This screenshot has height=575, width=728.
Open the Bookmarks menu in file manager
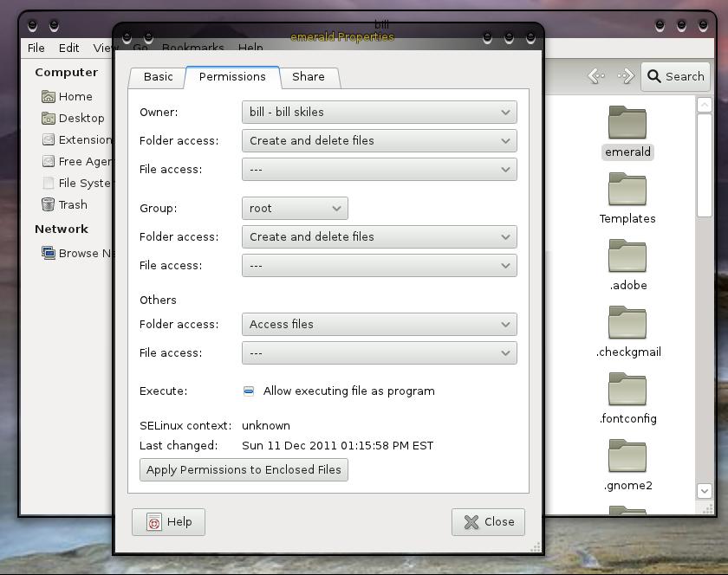(x=192, y=48)
